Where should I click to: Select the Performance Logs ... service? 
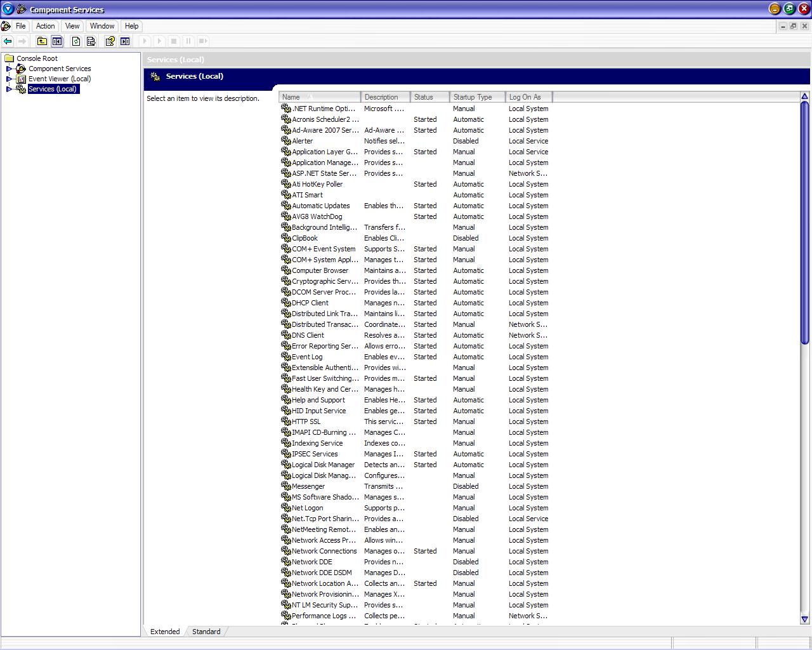415,616
